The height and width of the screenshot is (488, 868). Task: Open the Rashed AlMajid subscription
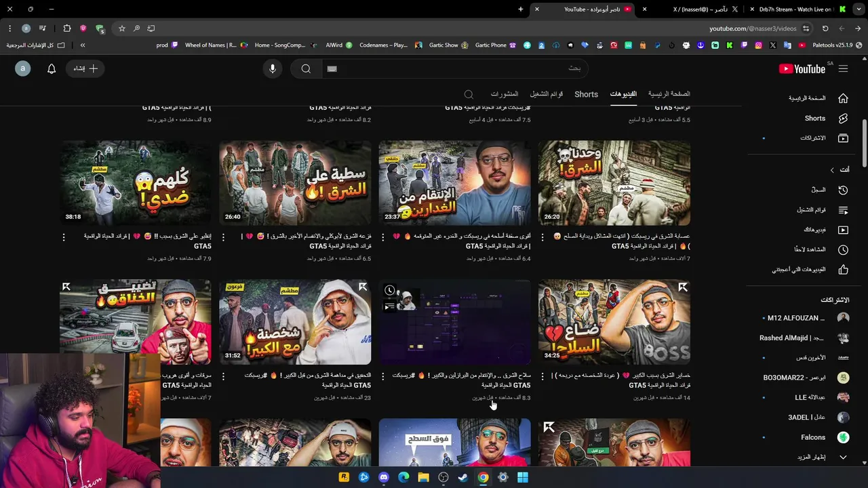click(805, 338)
